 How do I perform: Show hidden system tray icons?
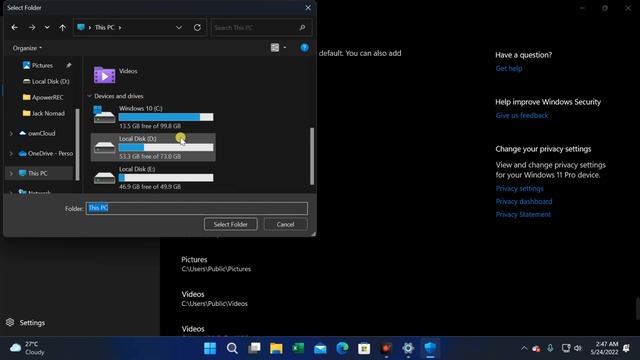524,348
